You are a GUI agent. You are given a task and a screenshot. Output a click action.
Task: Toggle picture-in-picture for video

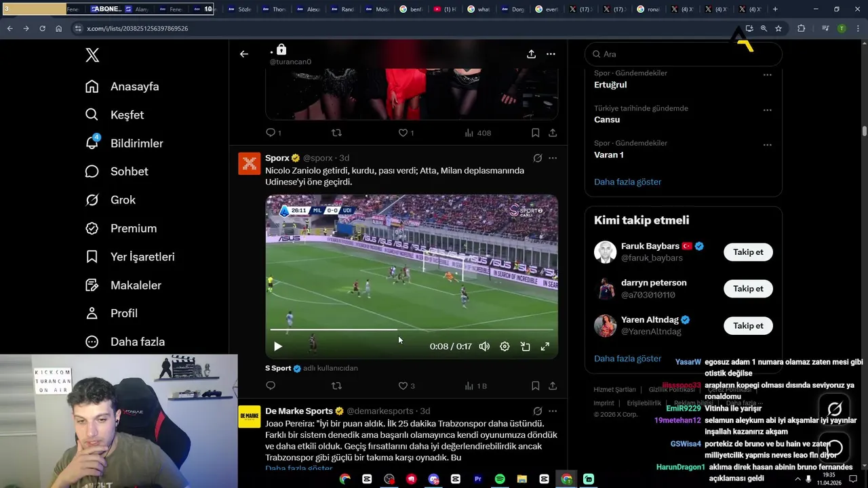[x=525, y=346]
